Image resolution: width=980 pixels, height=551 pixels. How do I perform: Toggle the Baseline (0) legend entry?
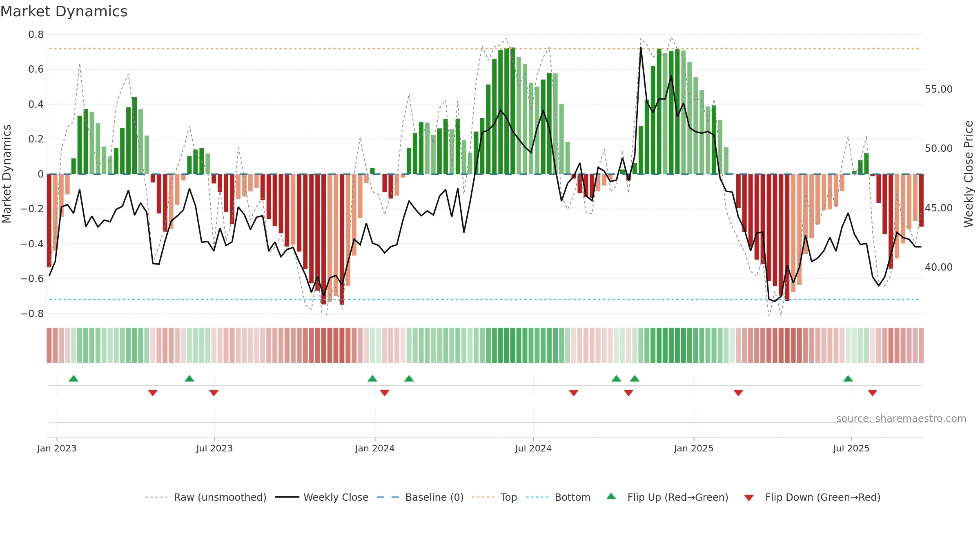point(420,497)
